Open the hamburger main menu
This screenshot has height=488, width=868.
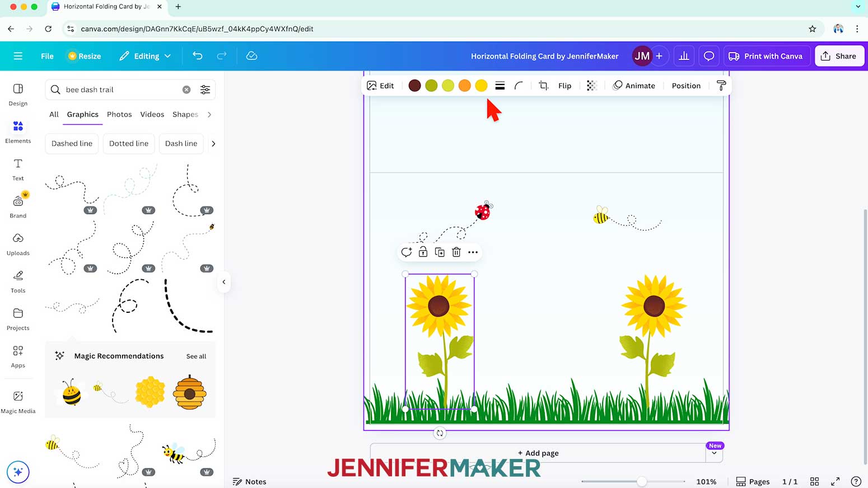click(x=18, y=56)
